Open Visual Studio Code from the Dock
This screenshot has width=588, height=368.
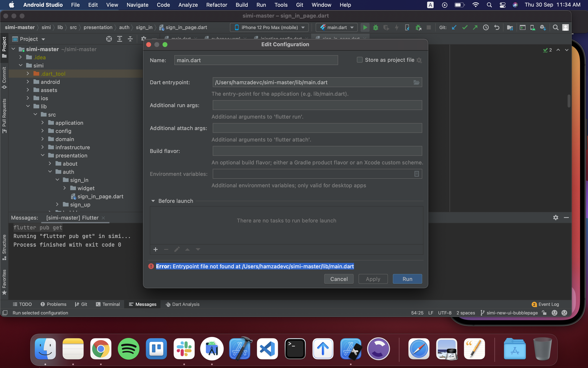point(267,349)
